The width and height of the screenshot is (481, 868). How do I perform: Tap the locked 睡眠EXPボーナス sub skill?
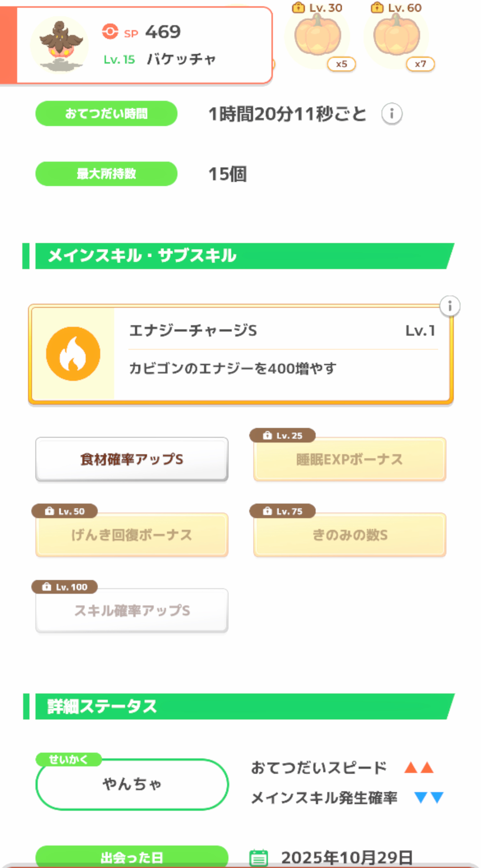[x=349, y=459]
